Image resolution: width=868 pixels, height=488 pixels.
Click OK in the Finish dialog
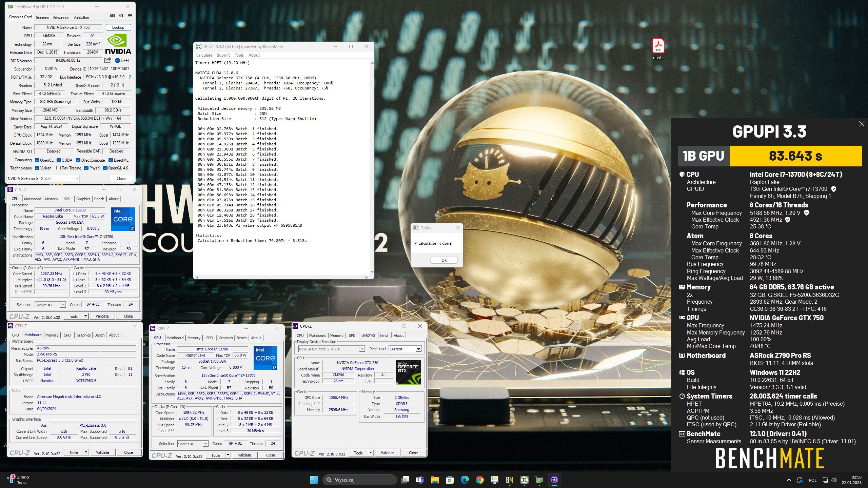click(444, 260)
